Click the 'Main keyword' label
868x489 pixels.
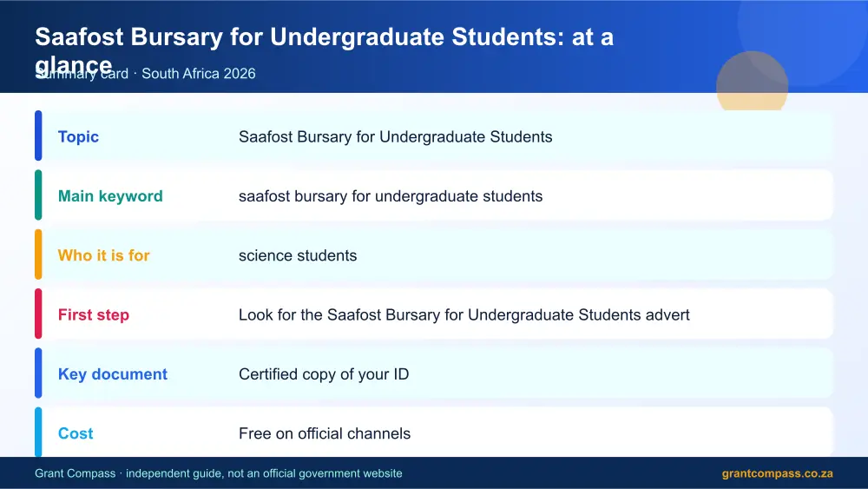coord(110,196)
